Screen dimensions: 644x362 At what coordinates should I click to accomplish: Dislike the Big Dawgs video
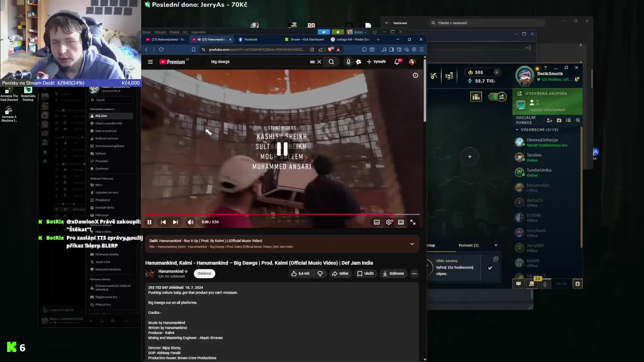pos(320,274)
